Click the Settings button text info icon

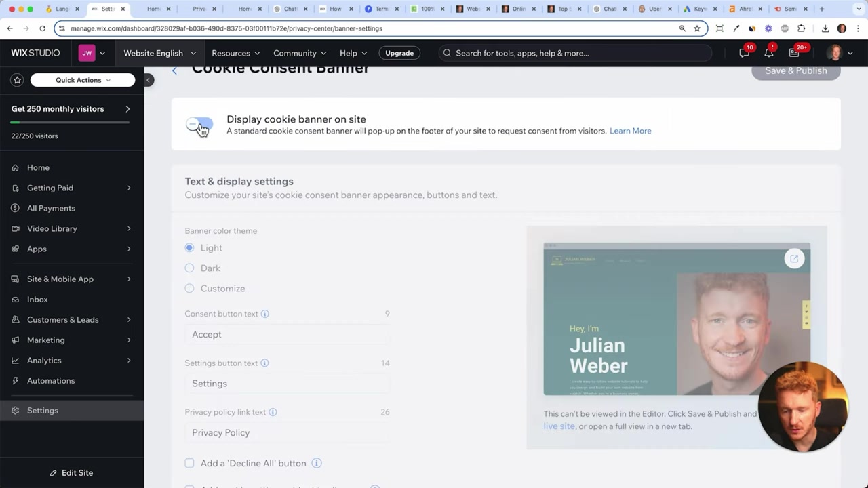(x=264, y=363)
